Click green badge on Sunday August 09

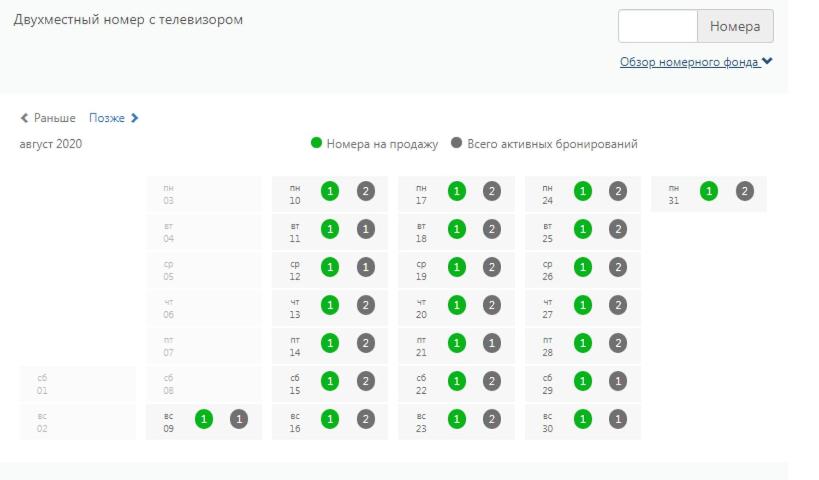pyautogui.click(x=204, y=419)
